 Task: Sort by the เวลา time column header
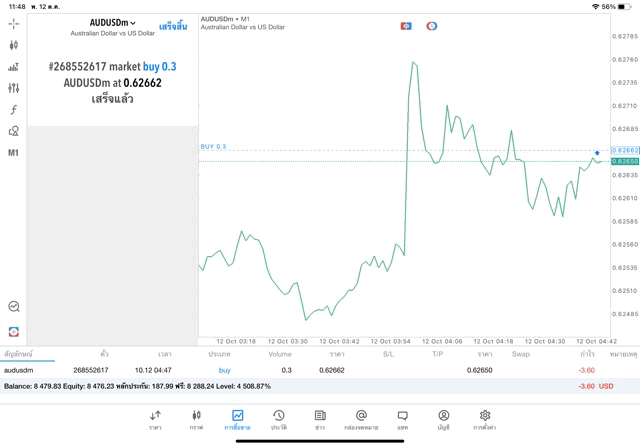coord(164,354)
